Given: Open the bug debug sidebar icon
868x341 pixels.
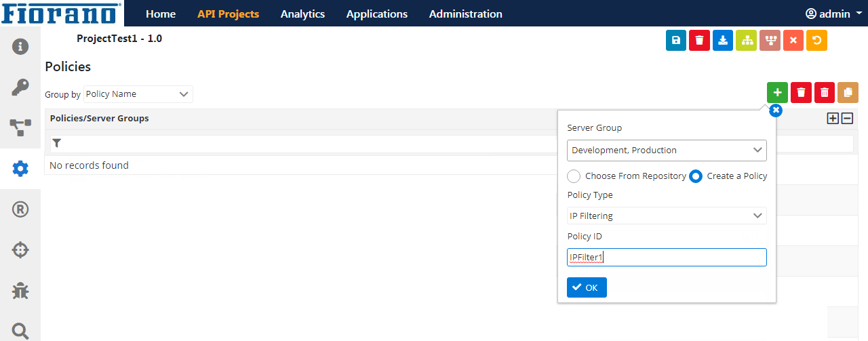Looking at the screenshot, I should (x=20, y=291).
